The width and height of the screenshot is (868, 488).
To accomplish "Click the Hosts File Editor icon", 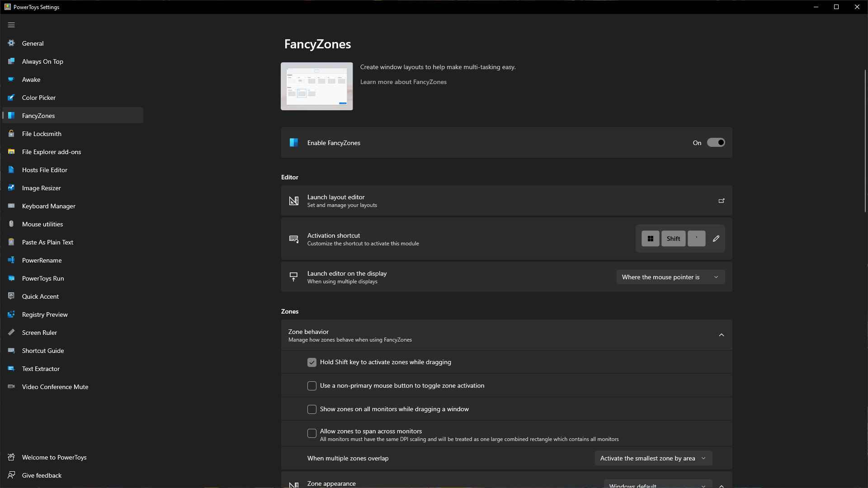I will coord(11,169).
